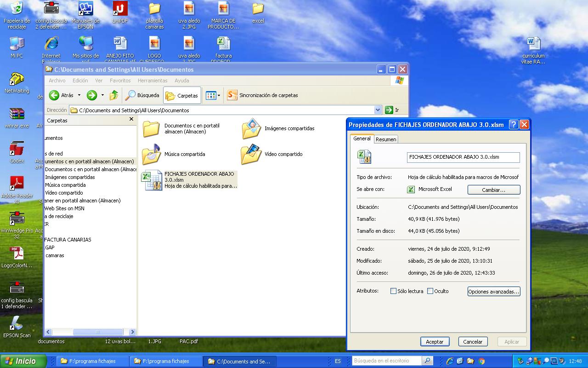Select curriculum vitae Word document icon
The image size is (588, 368).
pyautogui.click(x=533, y=51)
